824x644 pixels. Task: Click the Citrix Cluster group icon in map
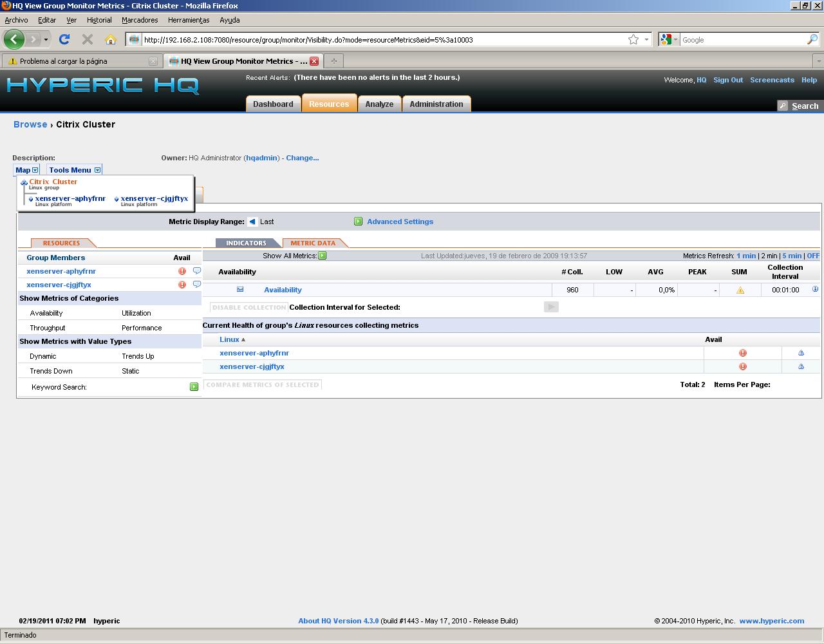[24, 183]
